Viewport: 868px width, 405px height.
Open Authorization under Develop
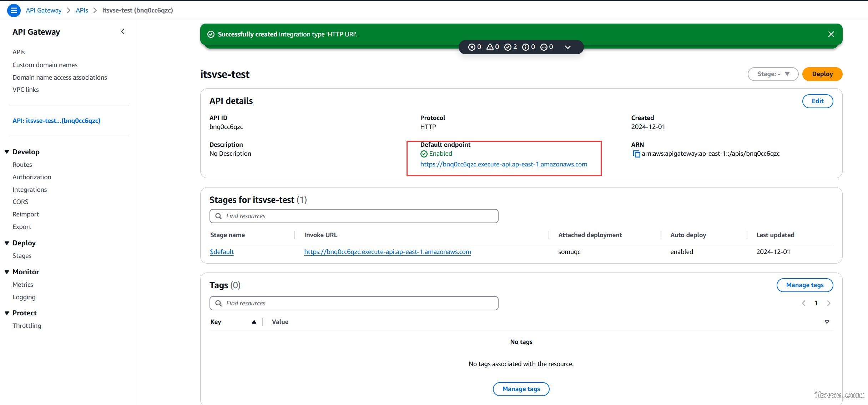(x=32, y=177)
